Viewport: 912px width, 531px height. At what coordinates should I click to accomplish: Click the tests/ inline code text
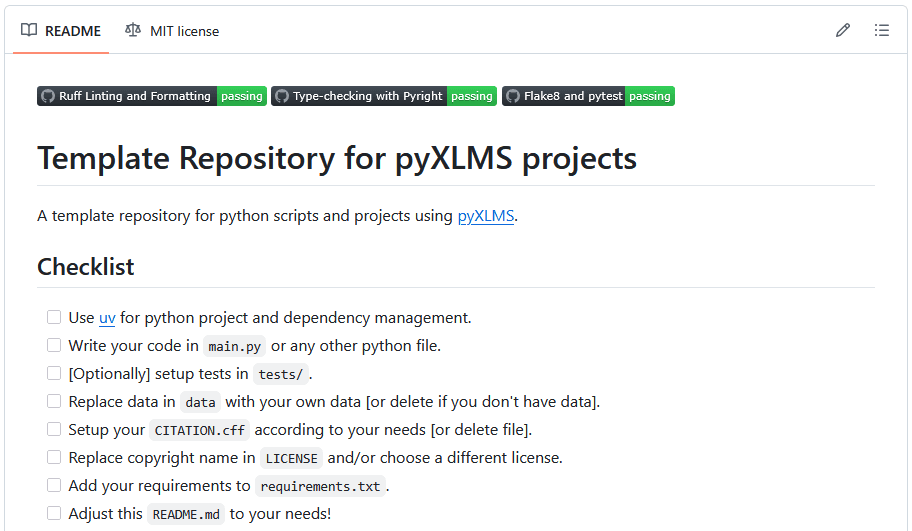click(x=280, y=375)
